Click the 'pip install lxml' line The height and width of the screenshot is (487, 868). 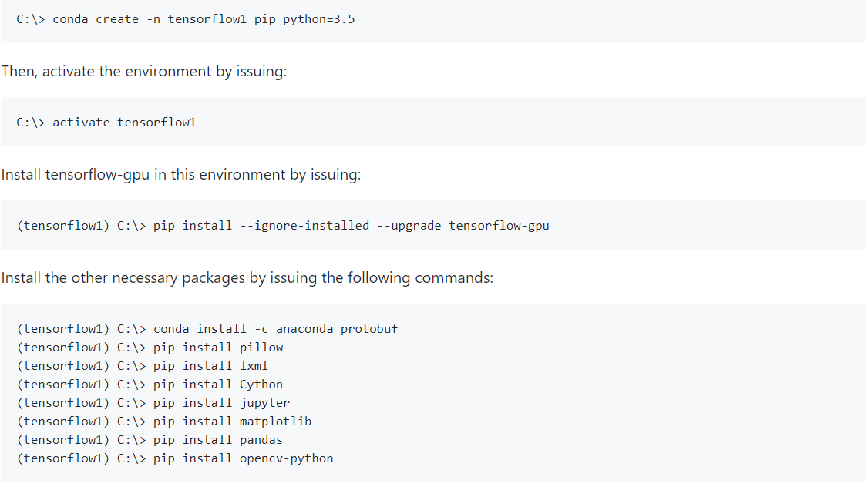pyautogui.click(x=143, y=366)
